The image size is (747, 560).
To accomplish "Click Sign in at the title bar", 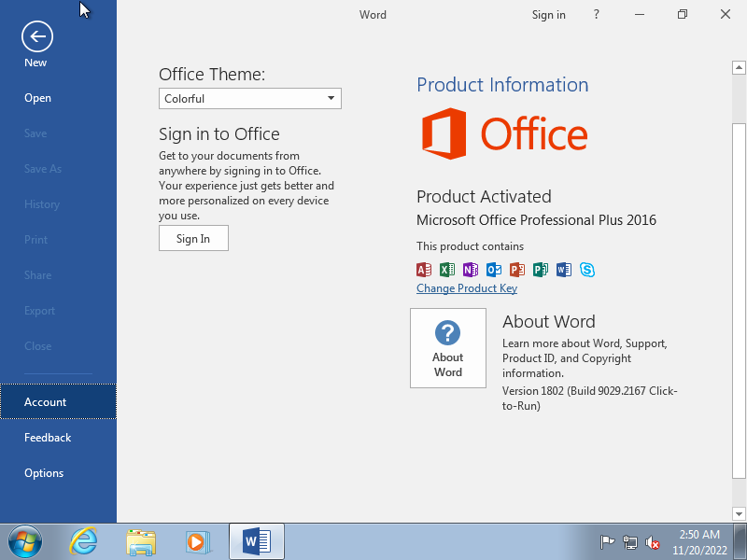I will (548, 15).
